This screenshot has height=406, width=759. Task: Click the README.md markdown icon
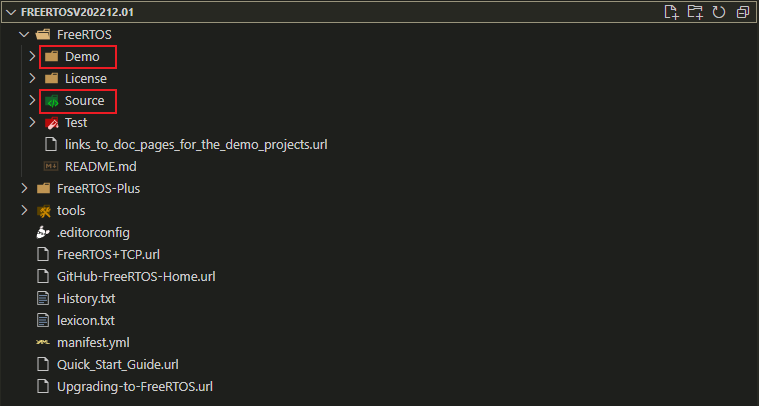(52, 167)
